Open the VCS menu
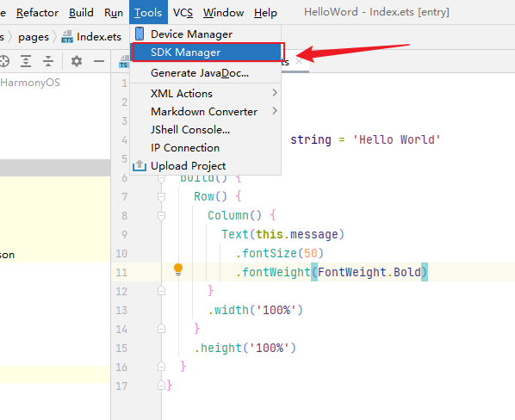515x420 pixels. 183,12
